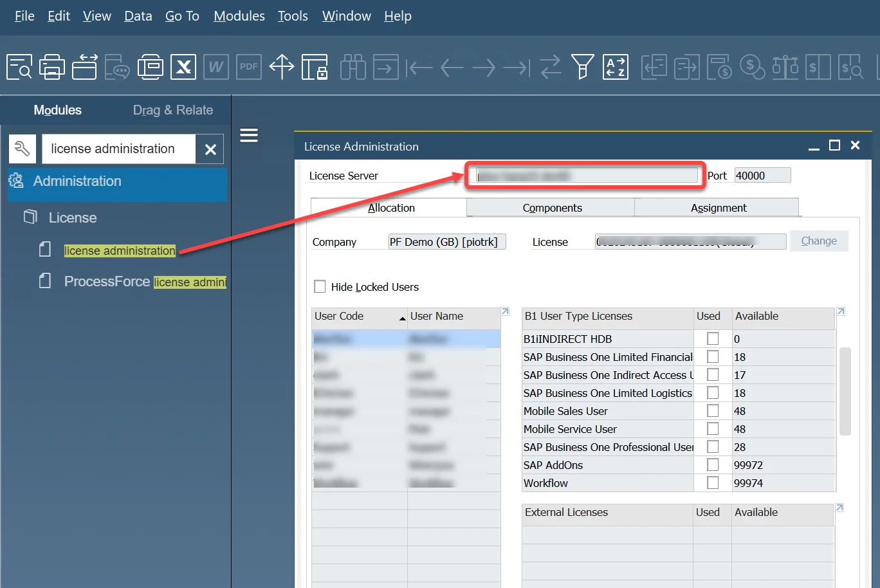Check the Mobile Sales User Used box
Screen dimensions: 880x588
click(x=713, y=410)
